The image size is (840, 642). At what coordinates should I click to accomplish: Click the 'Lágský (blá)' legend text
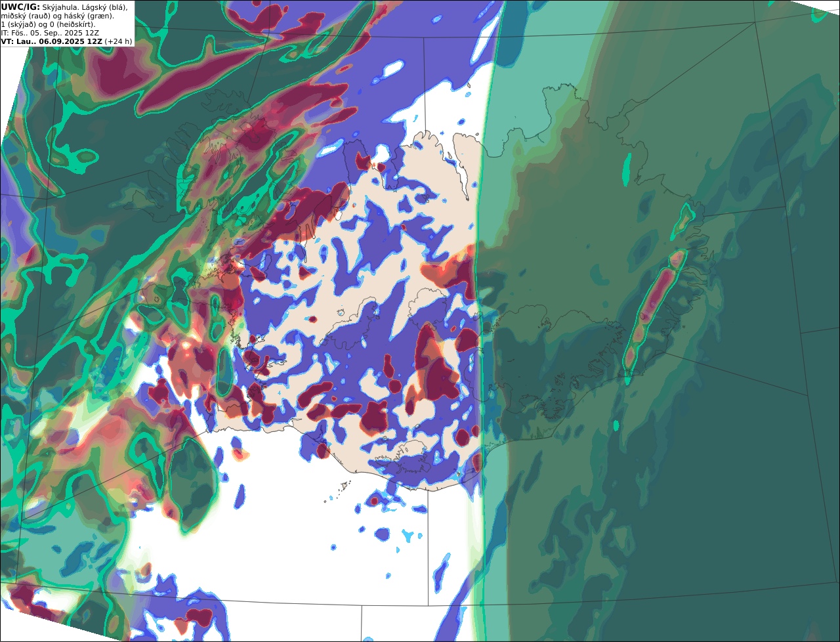[x=104, y=8]
